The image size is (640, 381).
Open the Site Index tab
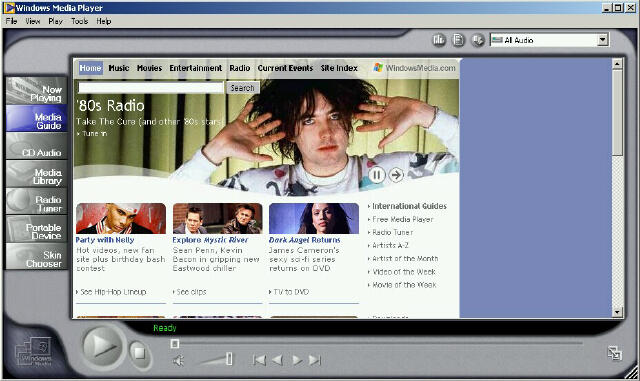tap(339, 68)
